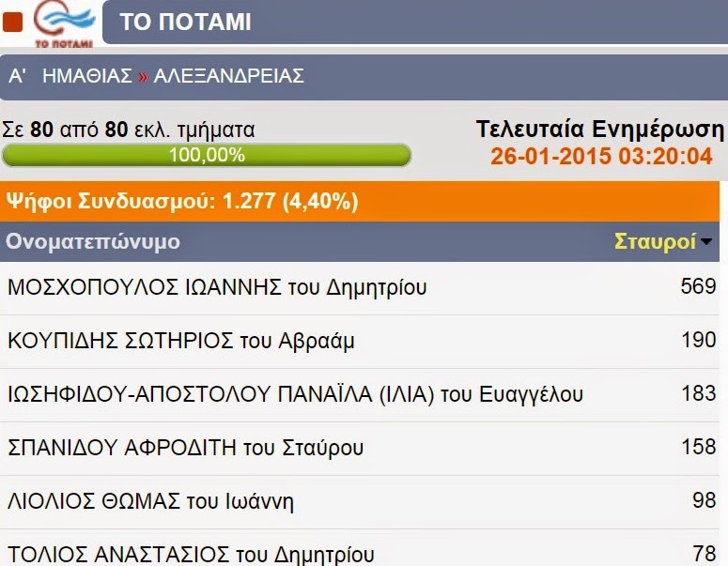
Task: Click the Σταυροί column header
Action: point(655,242)
